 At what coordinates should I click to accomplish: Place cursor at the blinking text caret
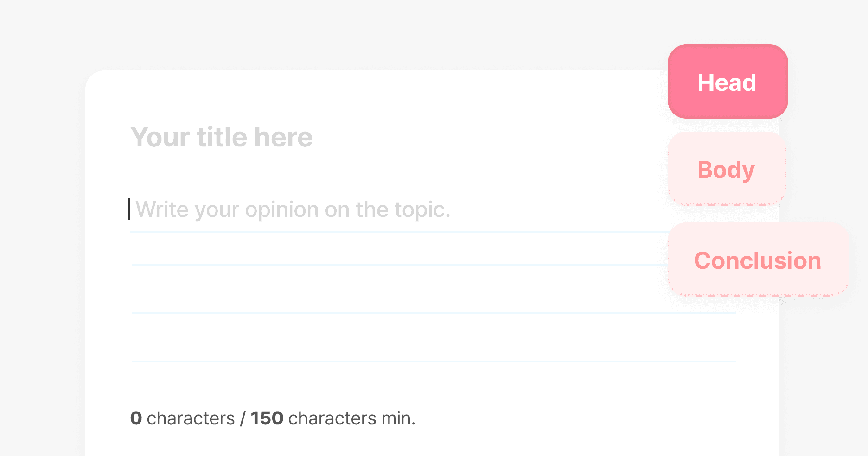[x=129, y=209]
